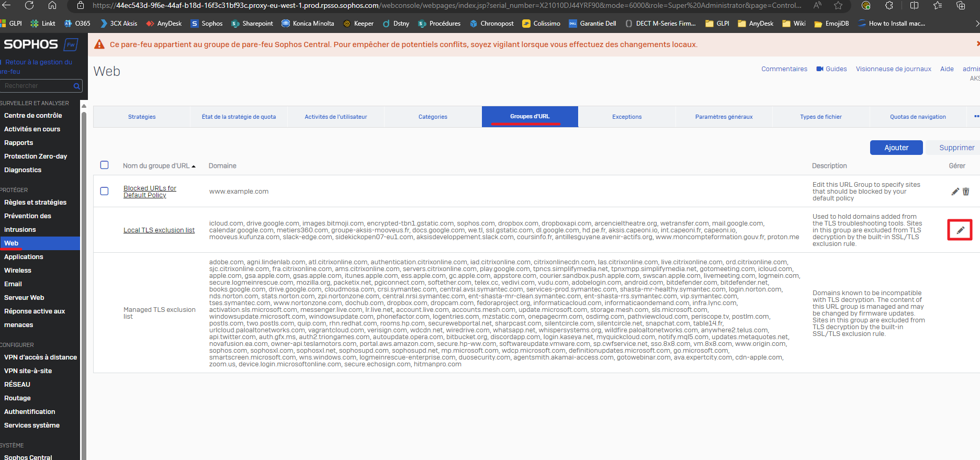Open the Catégories tab

point(433,117)
